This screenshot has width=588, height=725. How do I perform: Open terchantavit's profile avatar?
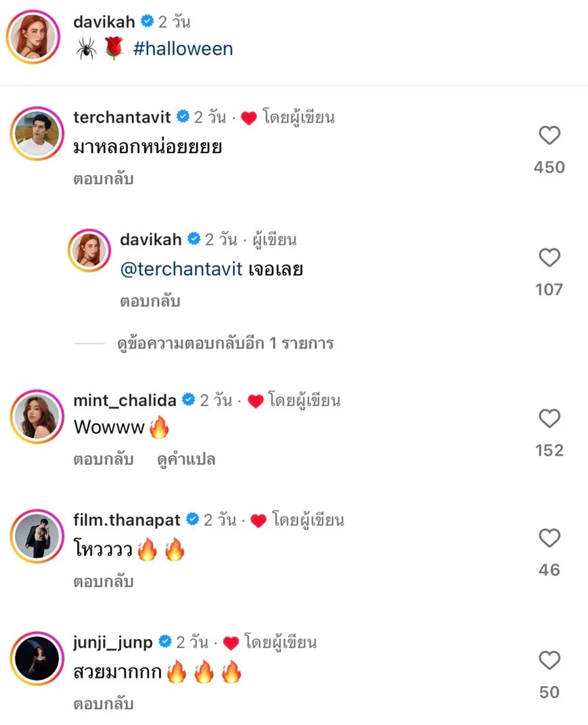tap(37, 134)
